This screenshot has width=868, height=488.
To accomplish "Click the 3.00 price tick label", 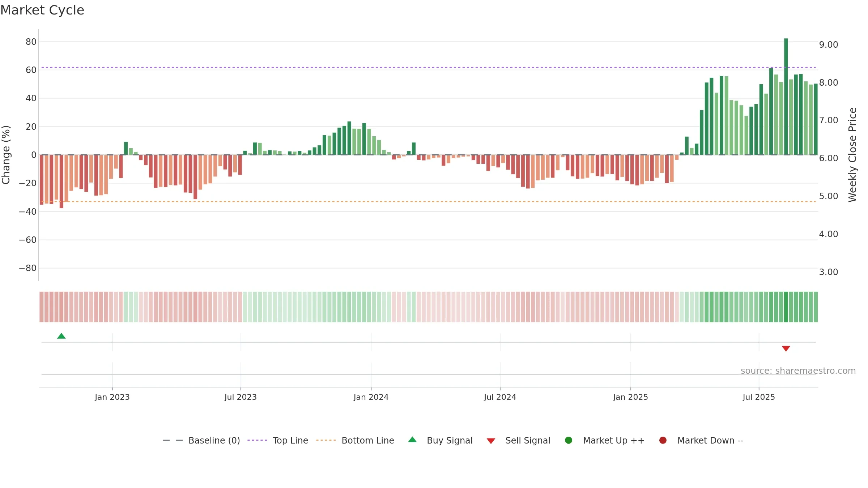I will (x=829, y=272).
